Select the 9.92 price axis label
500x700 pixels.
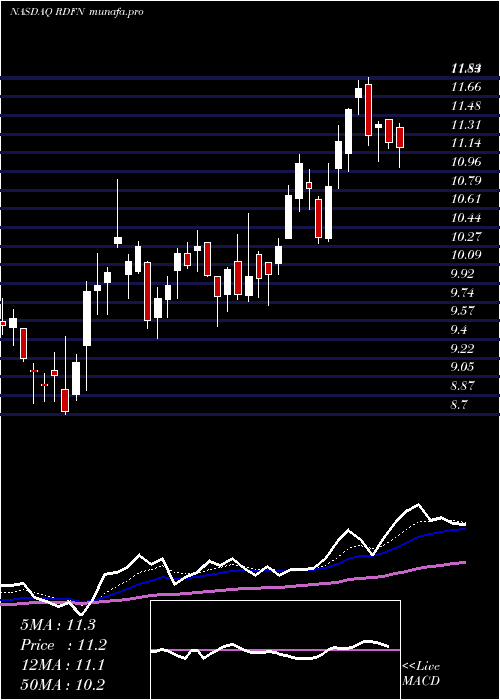tap(462, 274)
